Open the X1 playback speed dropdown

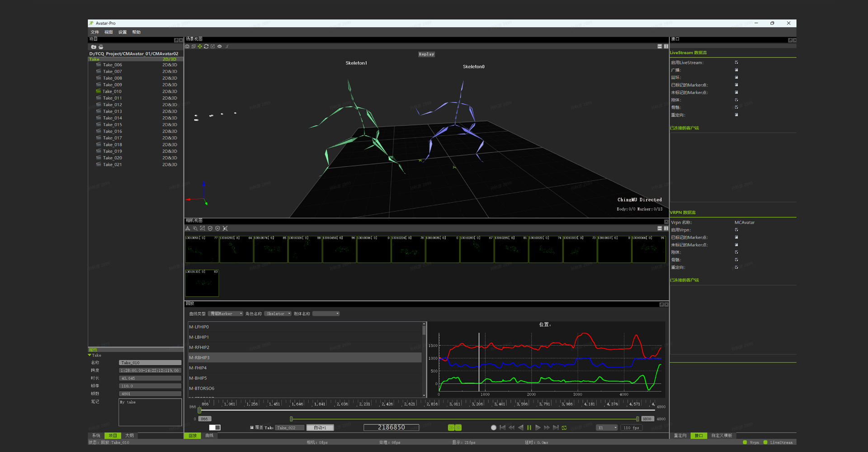[x=607, y=428]
